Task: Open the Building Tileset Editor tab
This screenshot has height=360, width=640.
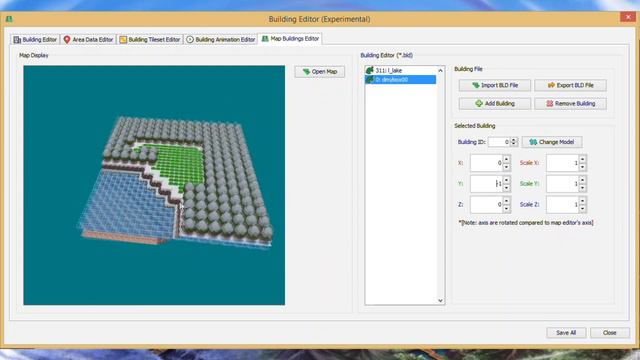Action: (150, 40)
